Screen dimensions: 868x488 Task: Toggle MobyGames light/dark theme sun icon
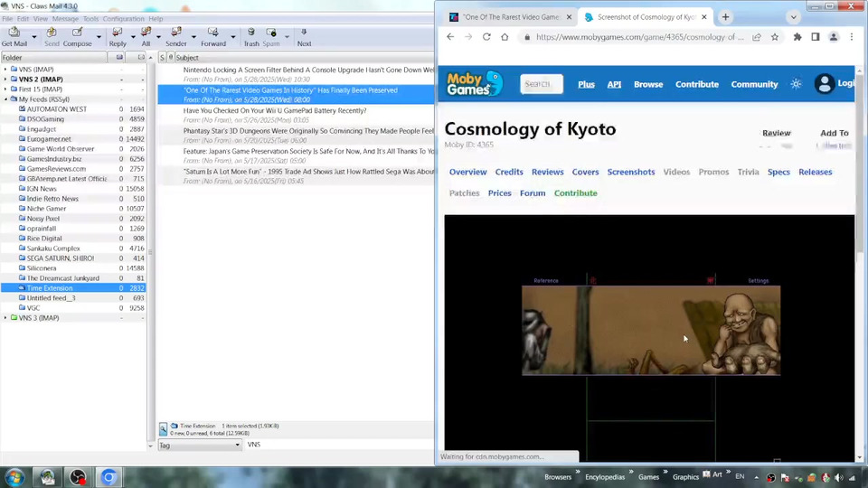tap(796, 84)
